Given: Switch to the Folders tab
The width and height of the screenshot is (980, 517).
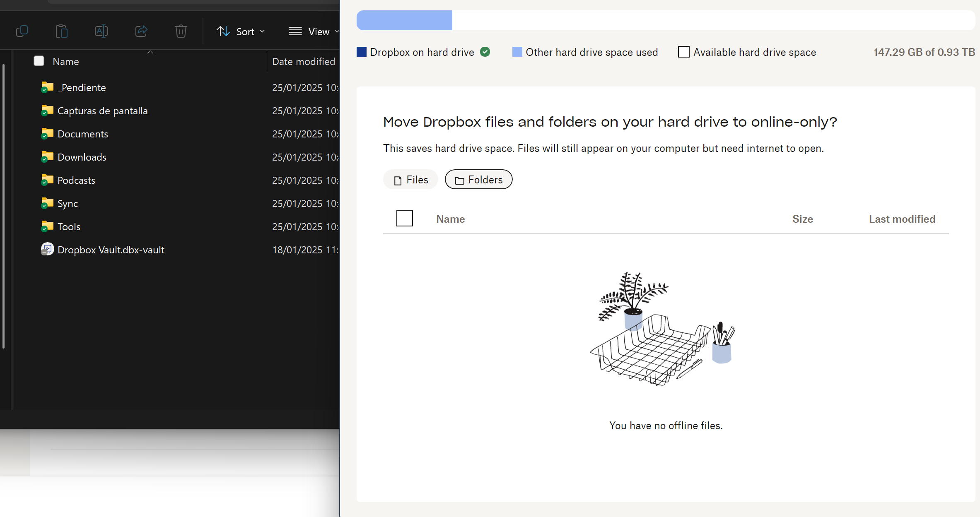Looking at the screenshot, I should coord(478,180).
